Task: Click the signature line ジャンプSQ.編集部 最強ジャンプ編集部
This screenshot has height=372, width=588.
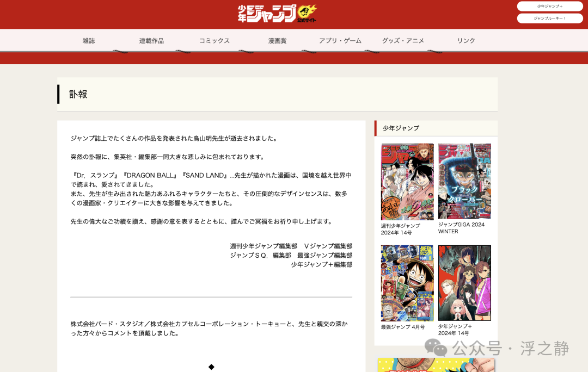Action: pyautogui.click(x=291, y=255)
